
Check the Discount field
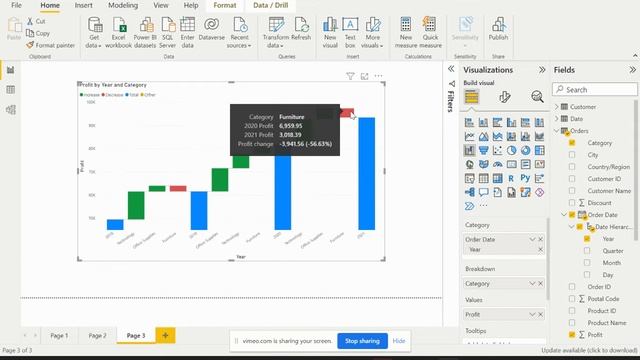(x=572, y=202)
